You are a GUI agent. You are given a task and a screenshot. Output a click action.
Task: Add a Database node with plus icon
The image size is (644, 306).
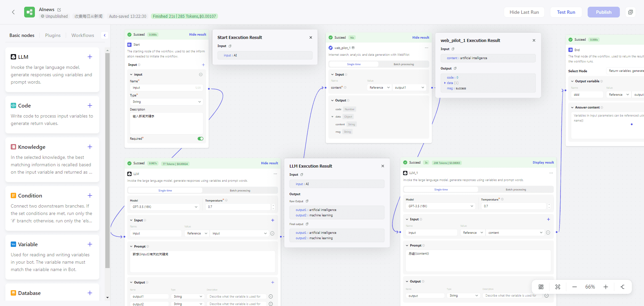tap(90, 293)
